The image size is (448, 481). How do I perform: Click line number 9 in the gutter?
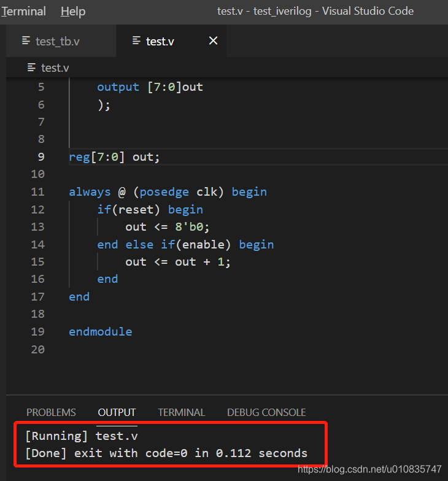tap(41, 157)
